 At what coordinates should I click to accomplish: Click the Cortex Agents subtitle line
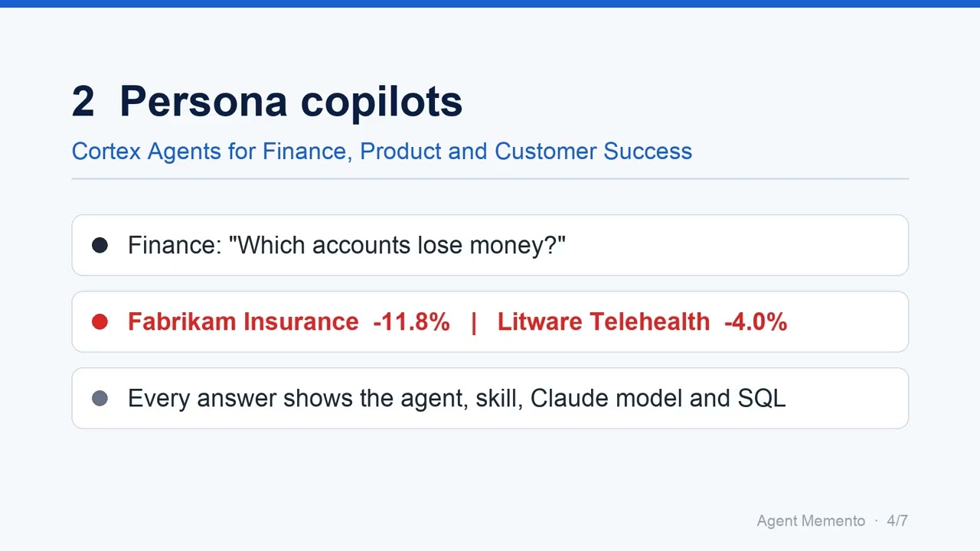[x=382, y=152]
